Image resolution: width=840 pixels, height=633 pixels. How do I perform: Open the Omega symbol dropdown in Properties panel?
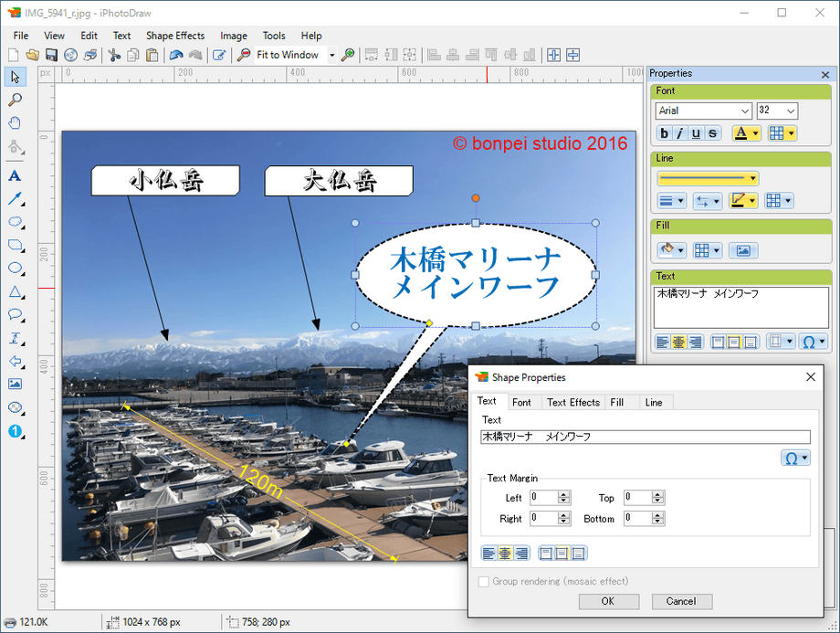[x=813, y=342]
